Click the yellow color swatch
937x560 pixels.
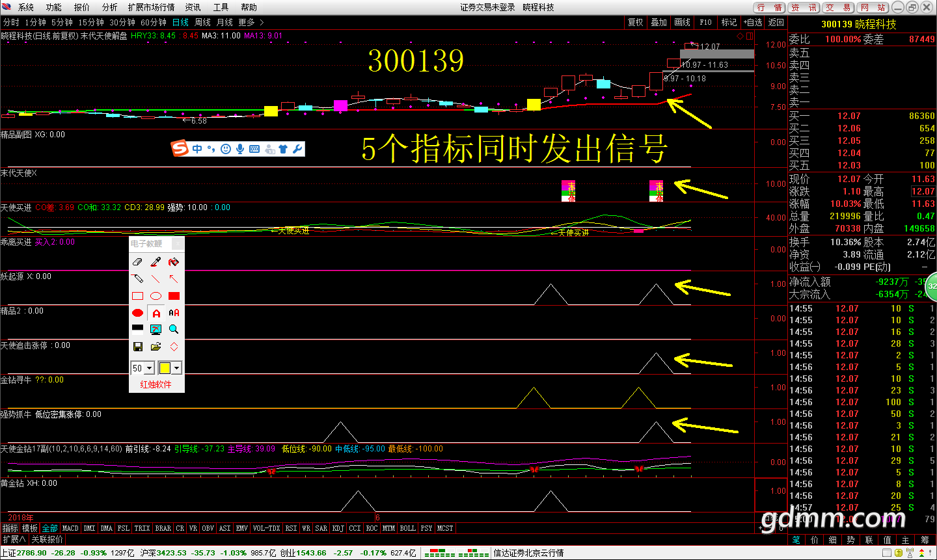(x=165, y=368)
